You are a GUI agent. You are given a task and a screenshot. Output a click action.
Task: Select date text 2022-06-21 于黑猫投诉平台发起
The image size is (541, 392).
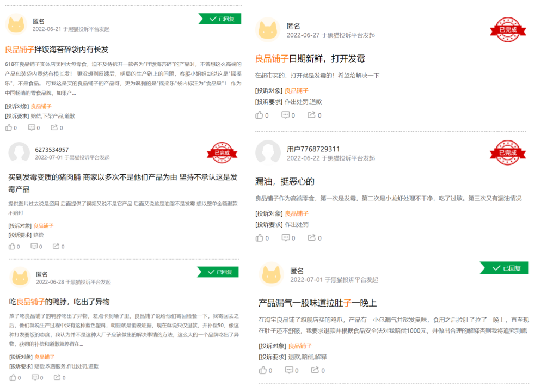click(71, 29)
